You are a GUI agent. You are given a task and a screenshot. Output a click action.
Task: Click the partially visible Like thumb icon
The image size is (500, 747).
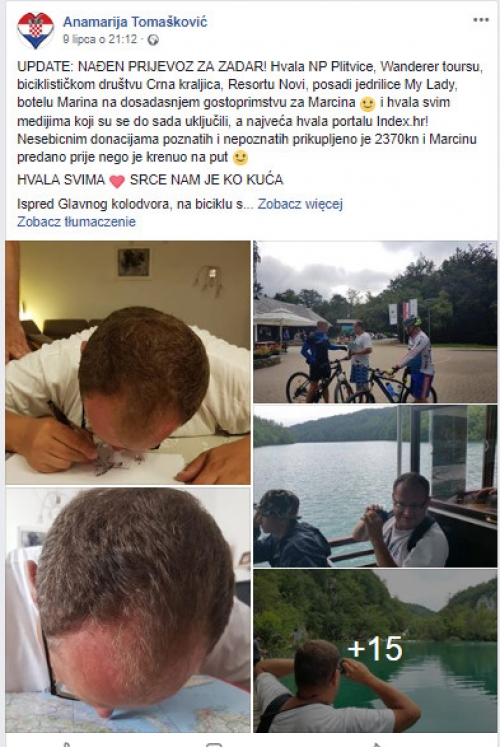pos(66,744)
